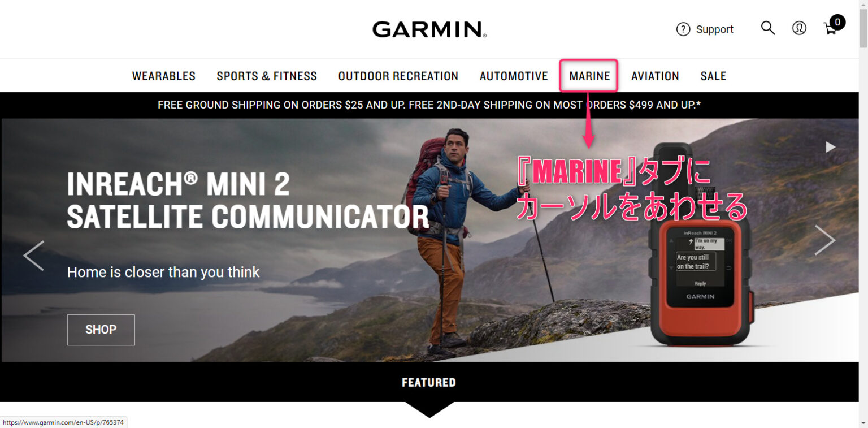Image resolution: width=868 pixels, height=428 pixels.
Task: Open the search magnifier icon
Action: [x=768, y=28]
